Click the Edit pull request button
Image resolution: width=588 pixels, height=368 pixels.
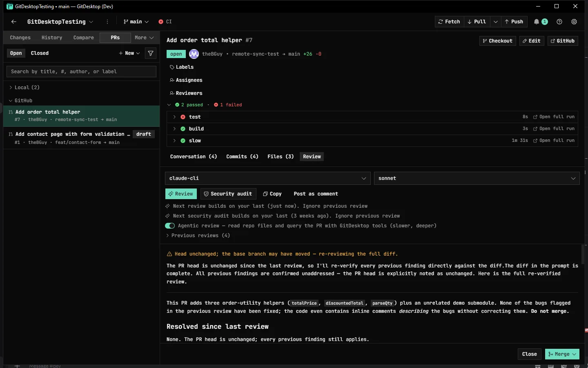click(x=532, y=41)
